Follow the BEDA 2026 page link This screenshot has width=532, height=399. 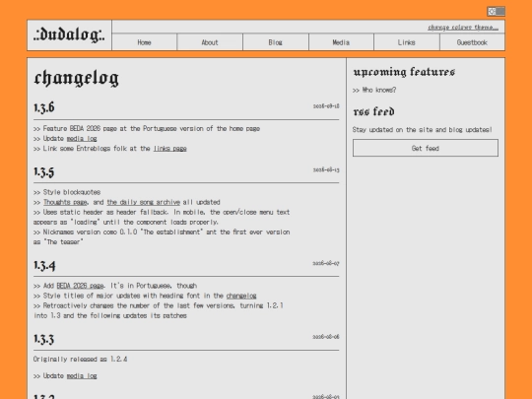point(80,286)
